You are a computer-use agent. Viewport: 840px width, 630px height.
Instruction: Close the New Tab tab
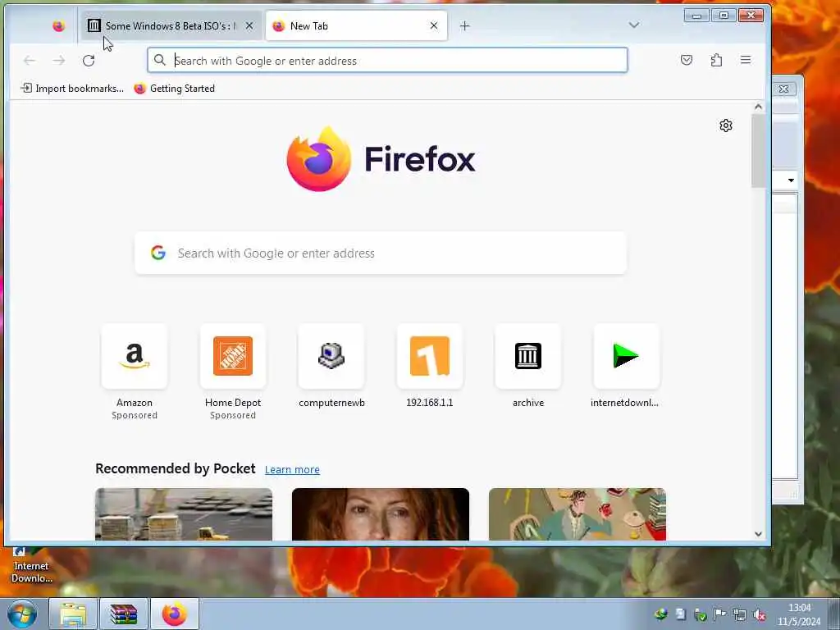tap(434, 25)
